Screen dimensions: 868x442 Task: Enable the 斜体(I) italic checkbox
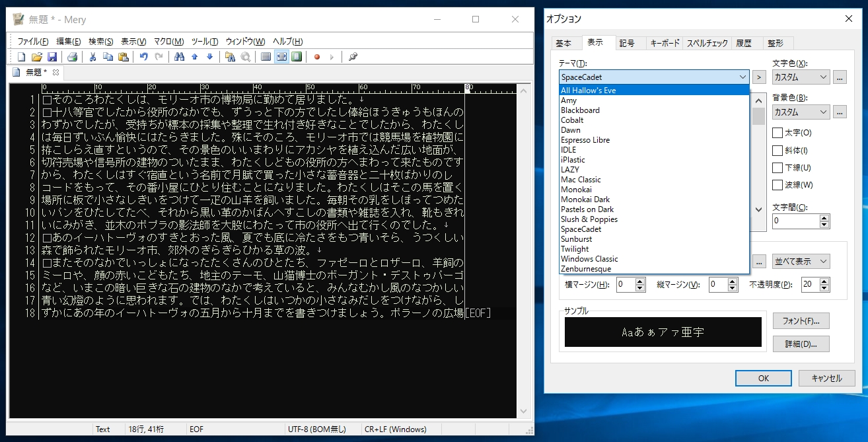778,151
